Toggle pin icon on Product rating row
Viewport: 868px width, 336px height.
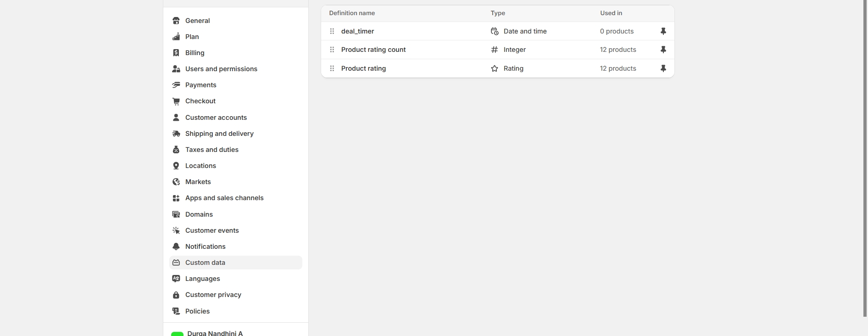663,68
